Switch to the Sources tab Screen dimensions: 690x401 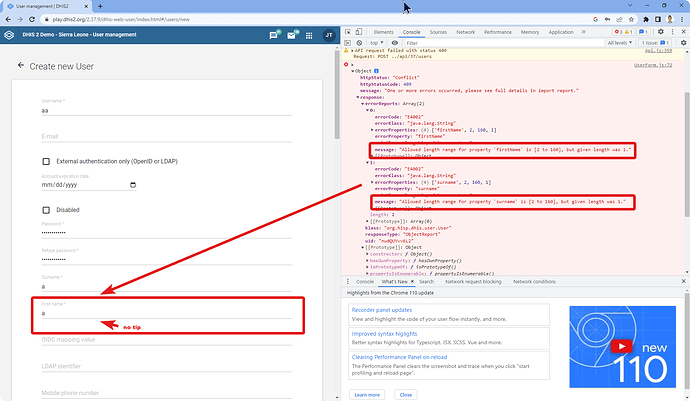[438, 32]
